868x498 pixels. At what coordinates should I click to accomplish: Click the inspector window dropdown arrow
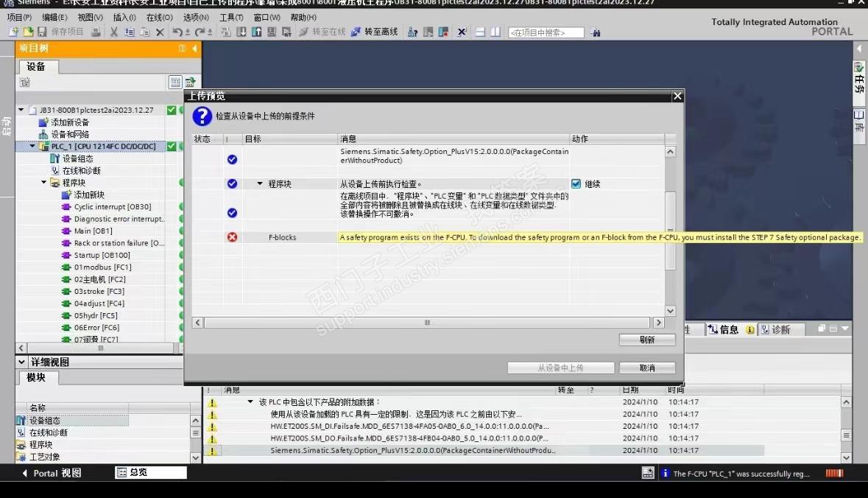[x=845, y=329]
